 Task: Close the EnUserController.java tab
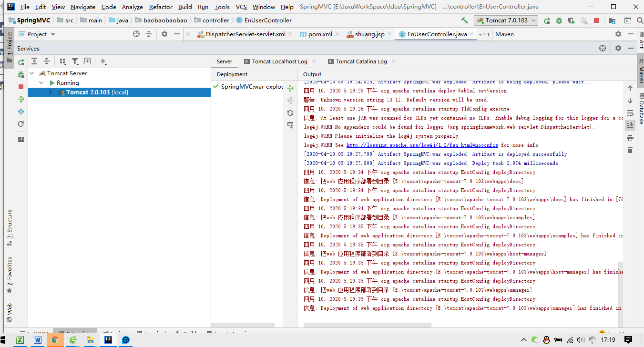click(472, 34)
